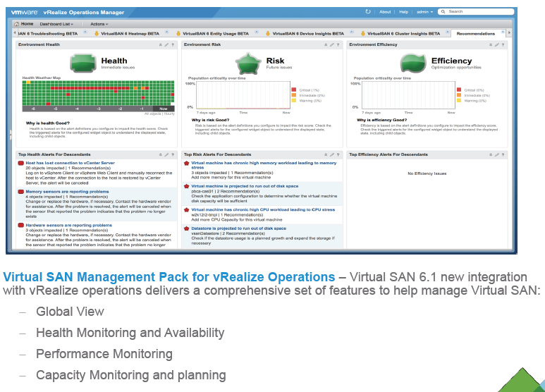Collapse the Environment Risk widget

coord(326,45)
